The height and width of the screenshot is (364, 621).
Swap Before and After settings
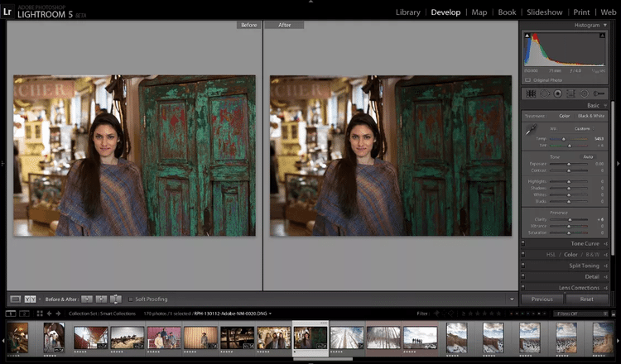116,299
